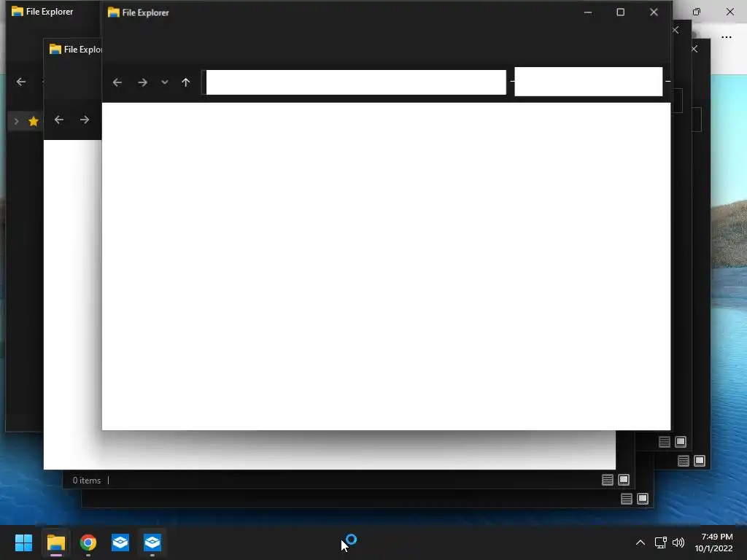Image resolution: width=747 pixels, height=560 pixels.
Task: Open the Windows Start menu
Action: (23, 542)
